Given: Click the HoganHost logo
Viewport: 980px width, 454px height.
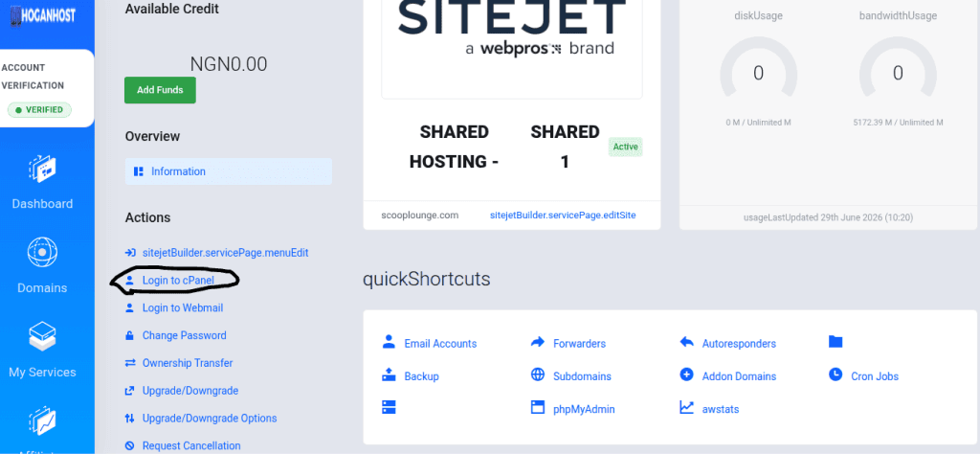Looking at the screenshot, I should point(41,15).
